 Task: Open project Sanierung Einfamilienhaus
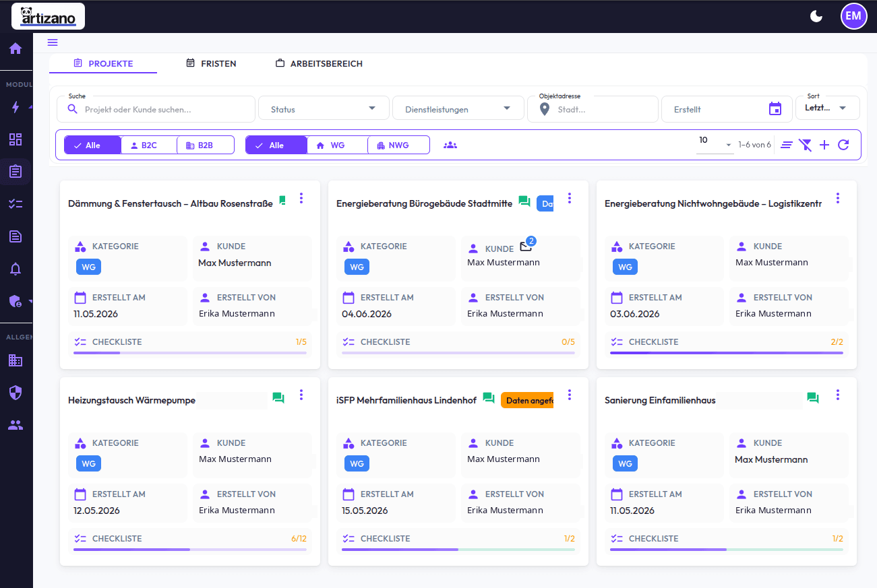[x=660, y=400]
